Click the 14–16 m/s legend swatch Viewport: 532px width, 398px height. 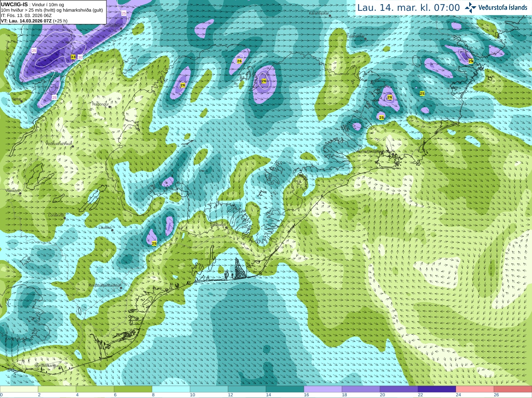(285, 389)
